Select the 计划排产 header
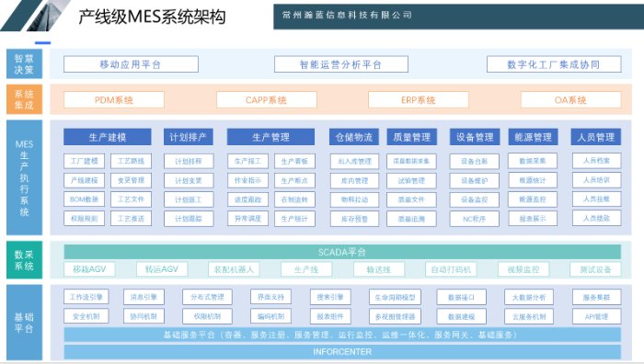Screen dimensions: 644x364 188,137
